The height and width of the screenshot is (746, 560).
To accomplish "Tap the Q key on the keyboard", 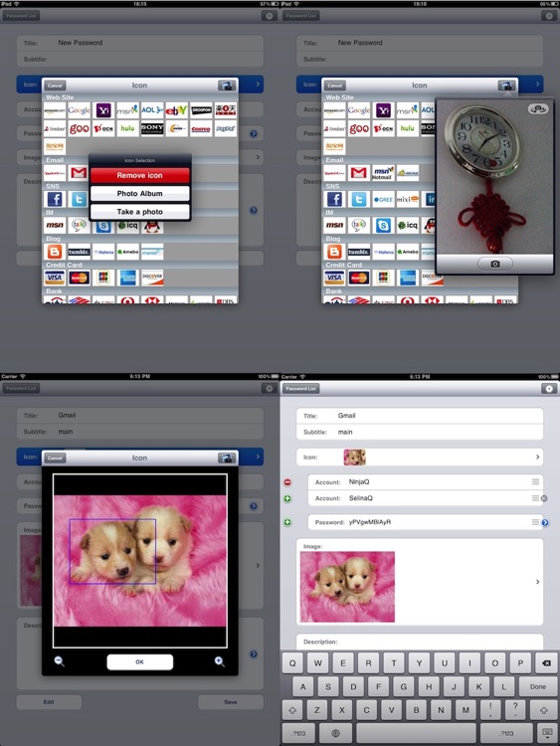I will (x=292, y=663).
